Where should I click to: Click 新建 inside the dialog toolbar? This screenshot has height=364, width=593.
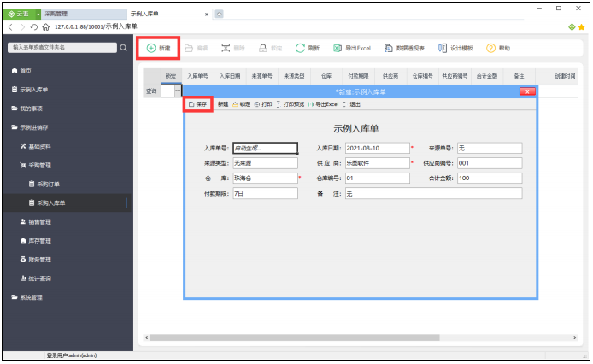[x=223, y=104]
